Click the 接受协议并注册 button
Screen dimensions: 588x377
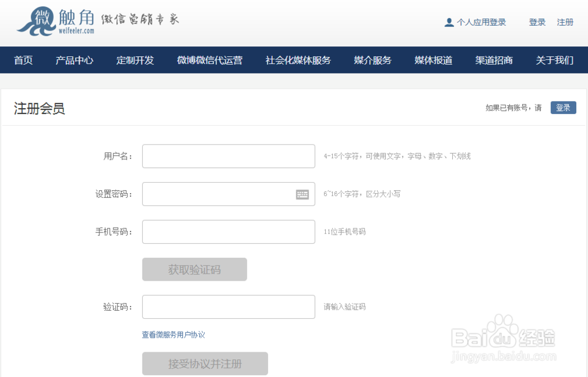205,363
